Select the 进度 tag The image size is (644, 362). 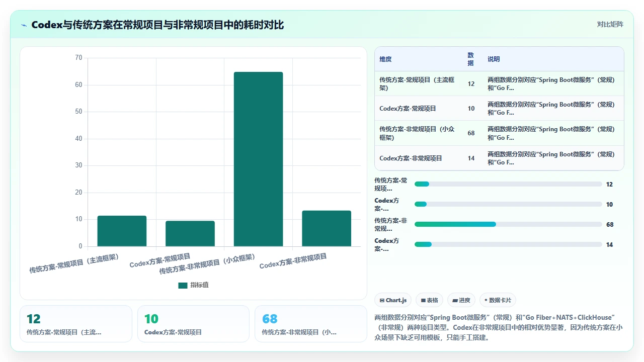pos(461,300)
